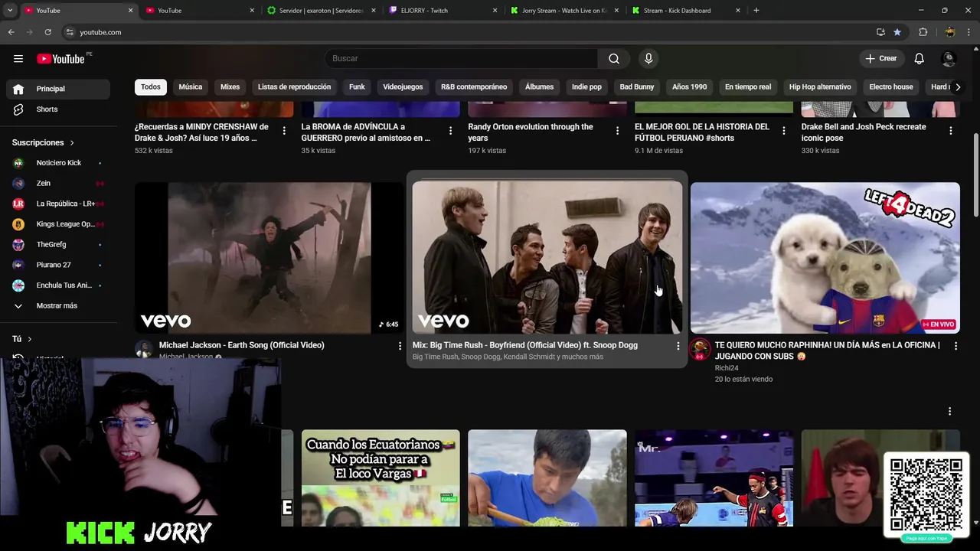Play Big Time Rush Boyfriend mix thumbnail
This screenshot has height=551, width=980.
tap(547, 258)
